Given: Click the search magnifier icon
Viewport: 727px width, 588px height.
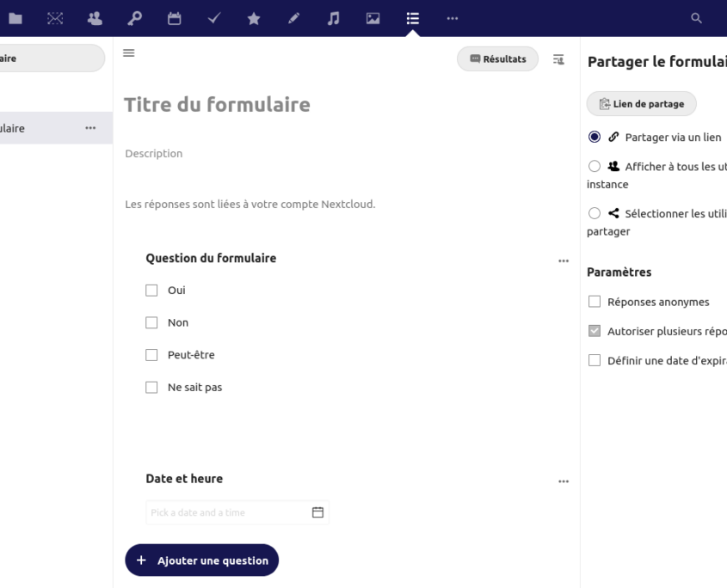Looking at the screenshot, I should coord(697,18).
